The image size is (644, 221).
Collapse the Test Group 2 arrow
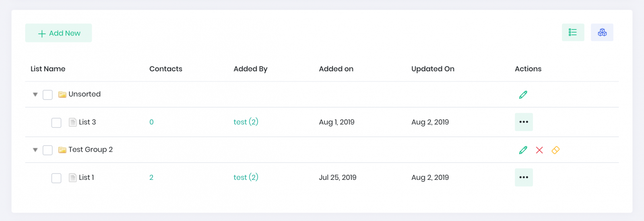[x=35, y=150]
